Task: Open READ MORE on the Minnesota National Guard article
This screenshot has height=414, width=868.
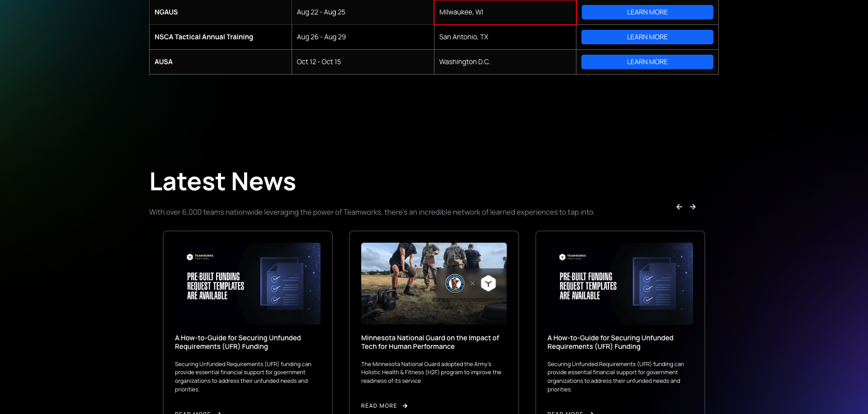Action: [x=379, y=406]
